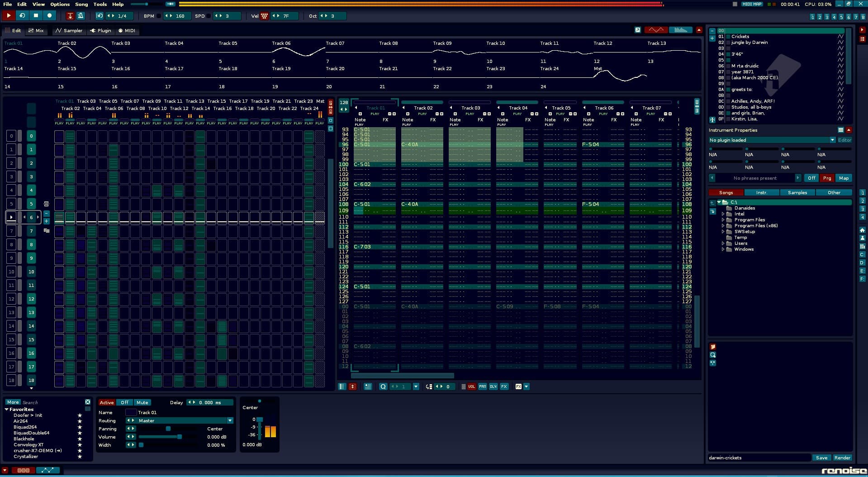
Task: Set track state to Mute
Action: tap(142, 402)
